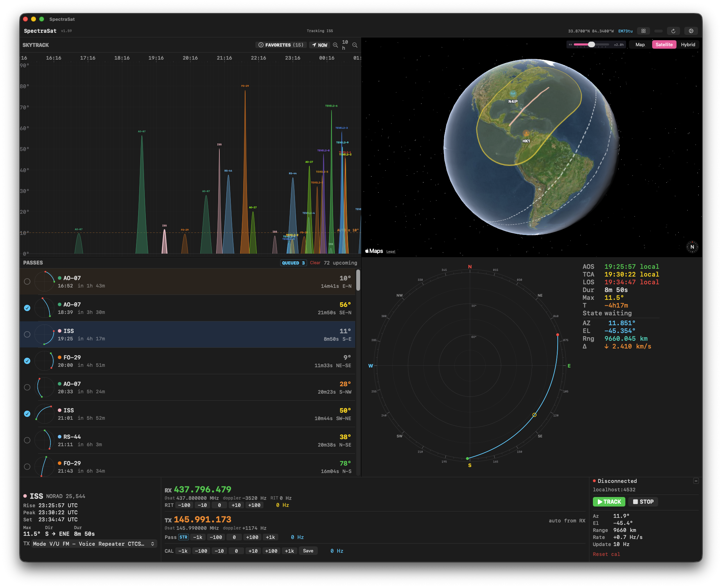This screenshot has height=588, width=722.
Task: Open settings gear in the header
Action: (691, 31)
